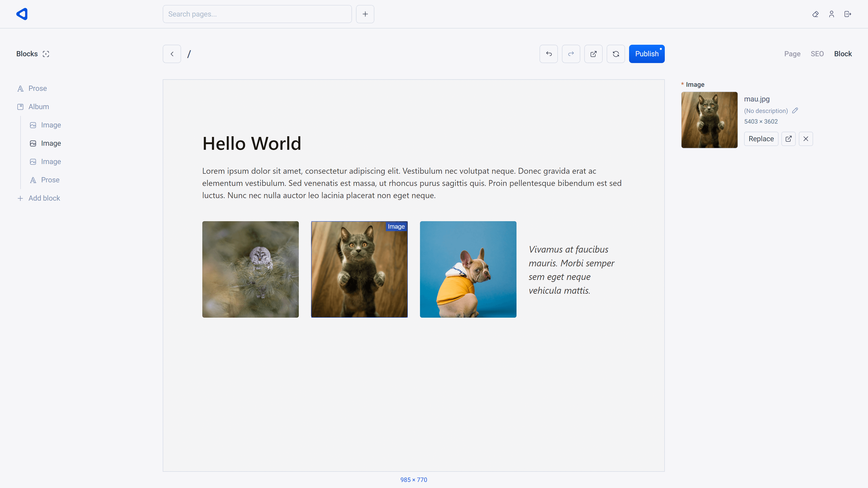
Task: Click the 985 × 770 viewport size label
Action: pyautogui.click(x=414, y=480)
